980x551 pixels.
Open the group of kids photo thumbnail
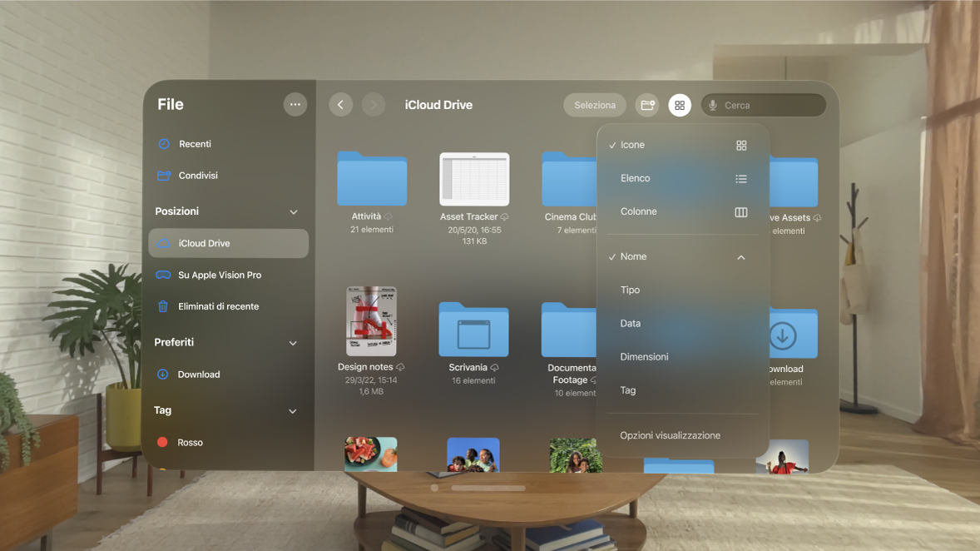[473, 454]
